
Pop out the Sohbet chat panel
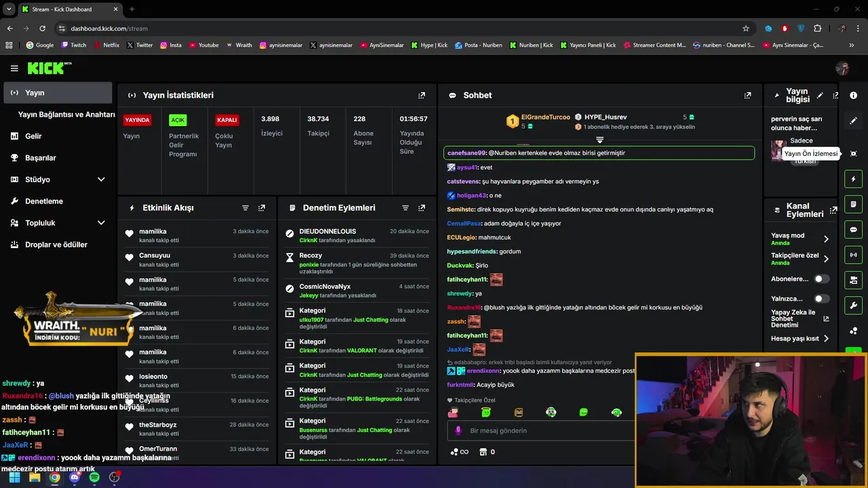(747, 96)
